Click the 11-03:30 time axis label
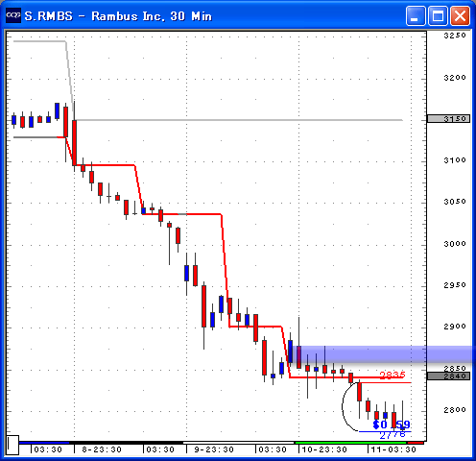The image size is (476, 461). (393, 449)
